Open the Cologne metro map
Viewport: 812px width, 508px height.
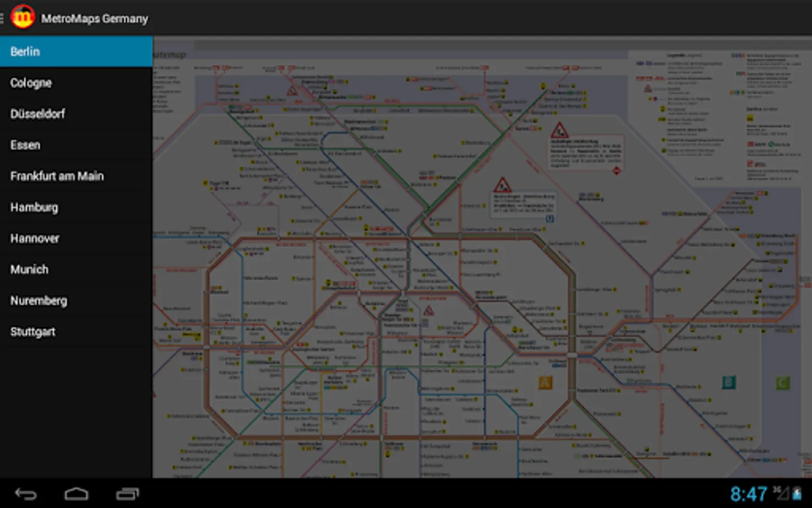[76, 83]
